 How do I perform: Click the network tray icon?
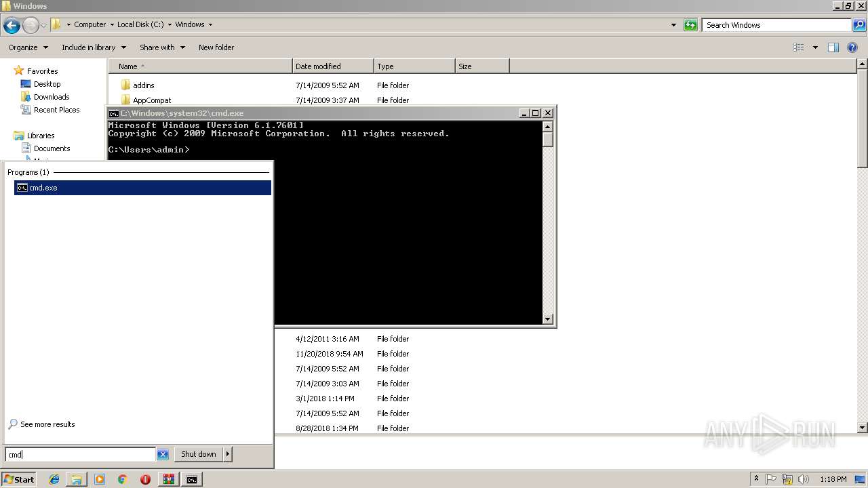(787, 479)
